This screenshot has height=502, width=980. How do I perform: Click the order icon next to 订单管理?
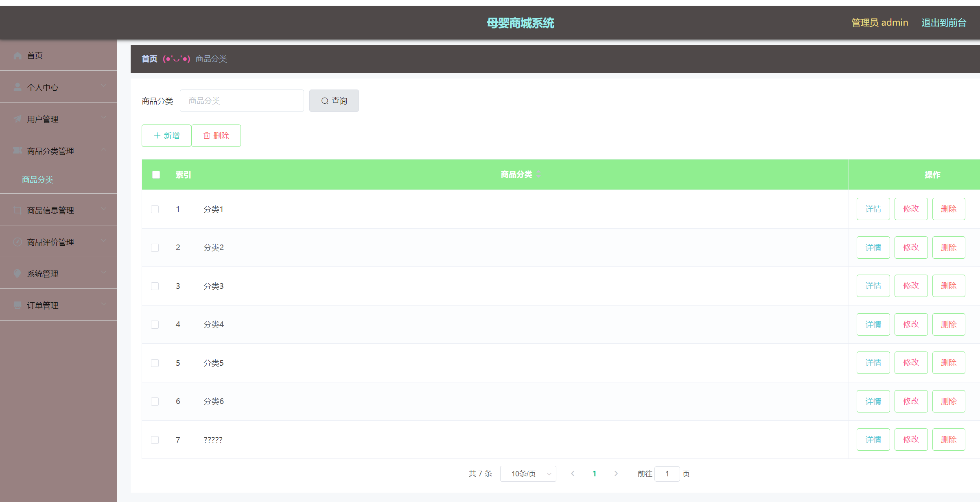[17, 305]
